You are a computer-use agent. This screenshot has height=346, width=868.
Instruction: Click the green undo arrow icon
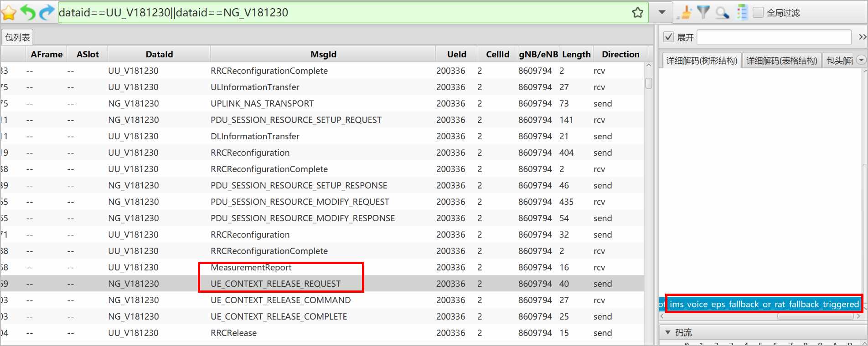pyautogui.click(x=28, y=13)
